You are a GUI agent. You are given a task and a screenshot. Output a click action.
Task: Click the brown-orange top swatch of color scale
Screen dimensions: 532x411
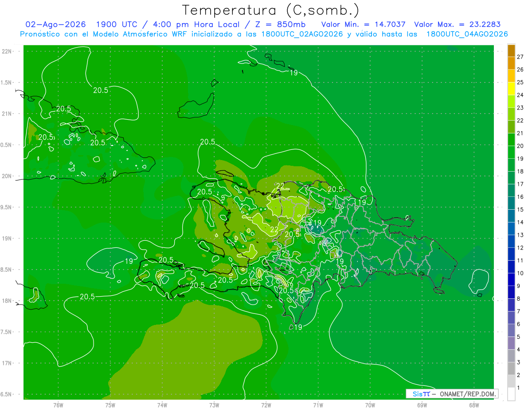511,51
